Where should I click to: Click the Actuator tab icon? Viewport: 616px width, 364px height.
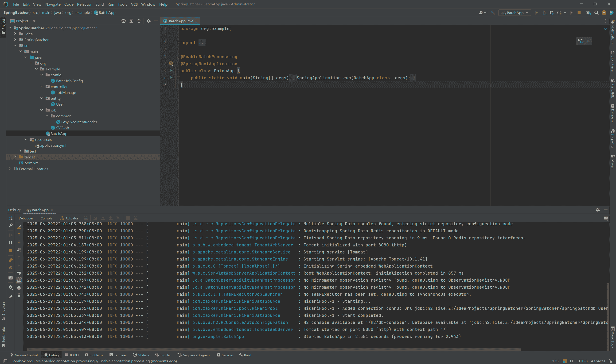point(62,218)
